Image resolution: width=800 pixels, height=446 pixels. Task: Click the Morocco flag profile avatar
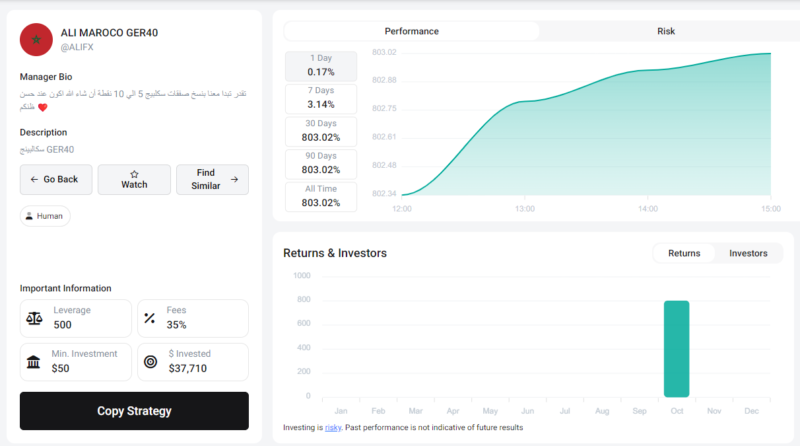[37, 40]
